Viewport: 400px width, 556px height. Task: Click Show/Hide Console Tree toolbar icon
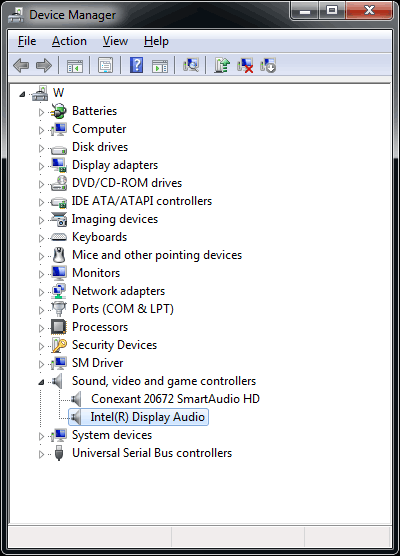[75, 66]
